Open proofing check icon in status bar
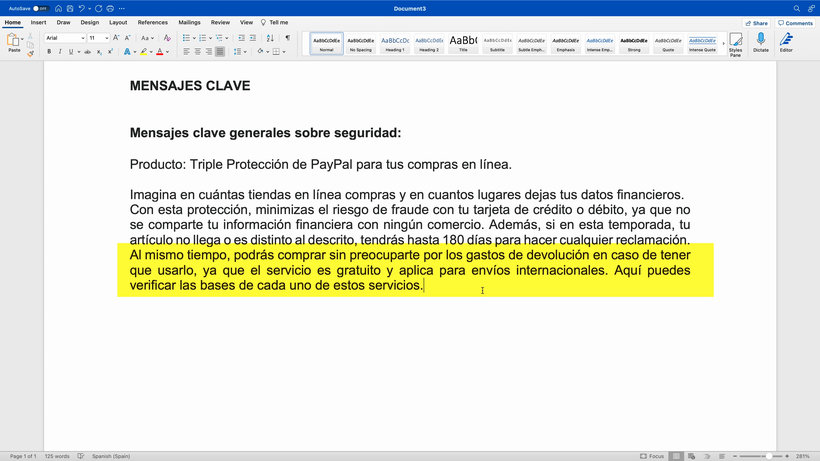820x461 pixels. (81, 456)
